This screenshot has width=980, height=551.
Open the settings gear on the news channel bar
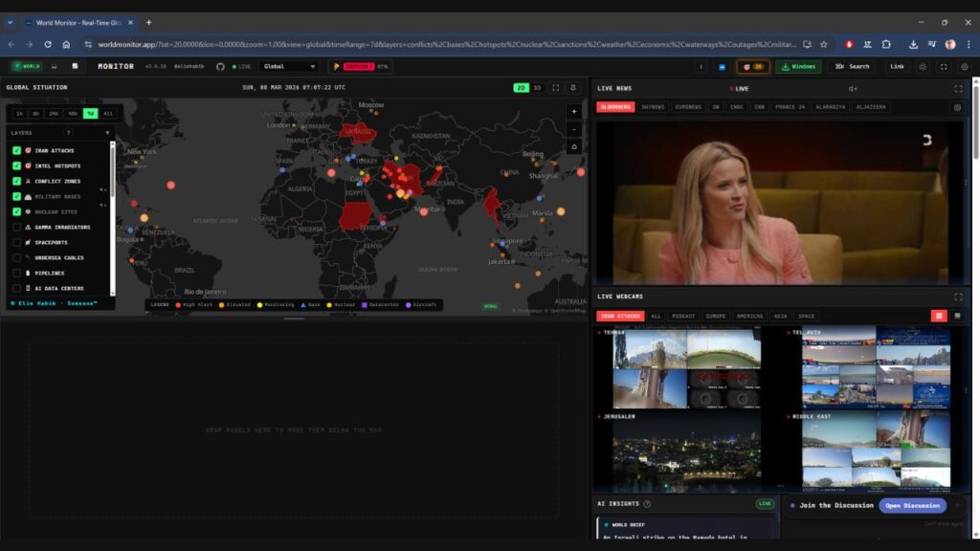(x=958, y=107)
